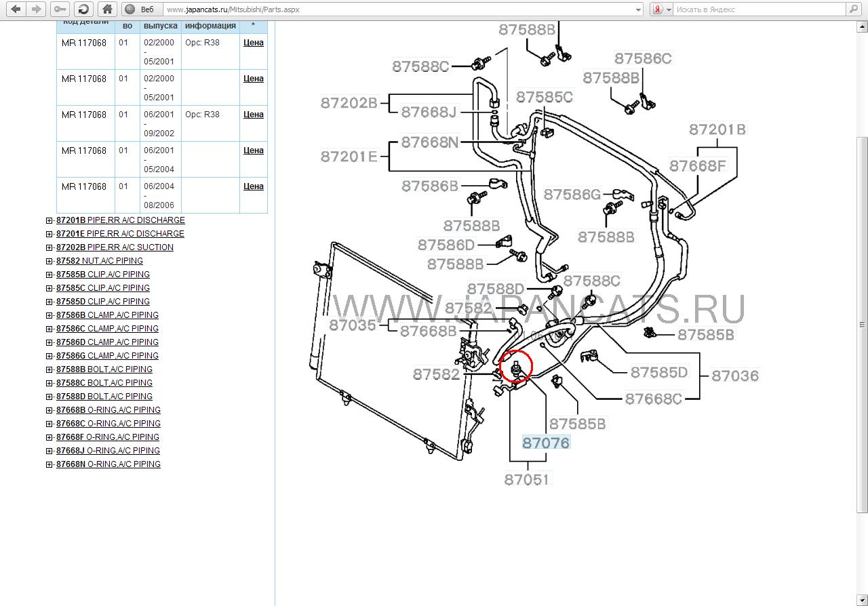Expand the 87201B PIPE,RR A/C DISCHARGE node

coord(50,220)
